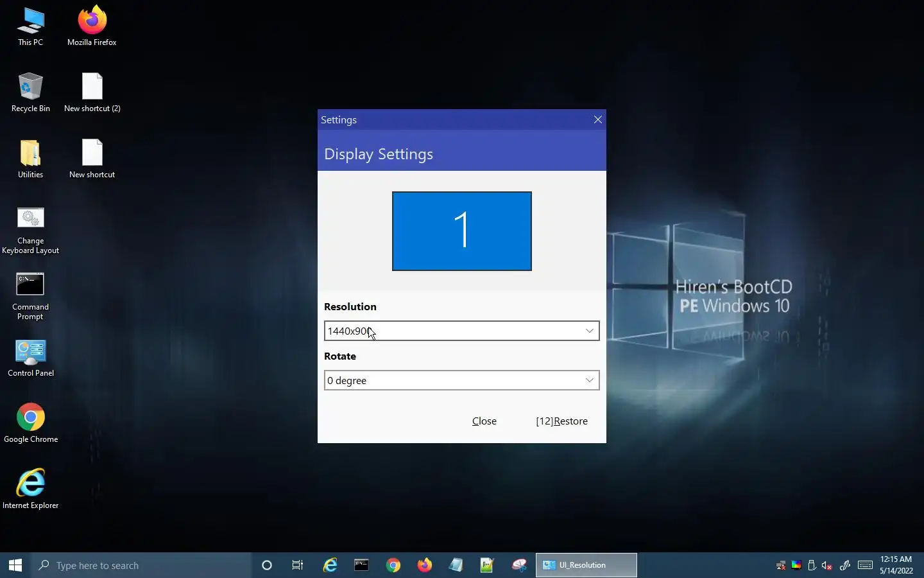The image size is (924, 578).
Task: Launch Mozilla Firefox from the desktop
Action: pos(92,27)
